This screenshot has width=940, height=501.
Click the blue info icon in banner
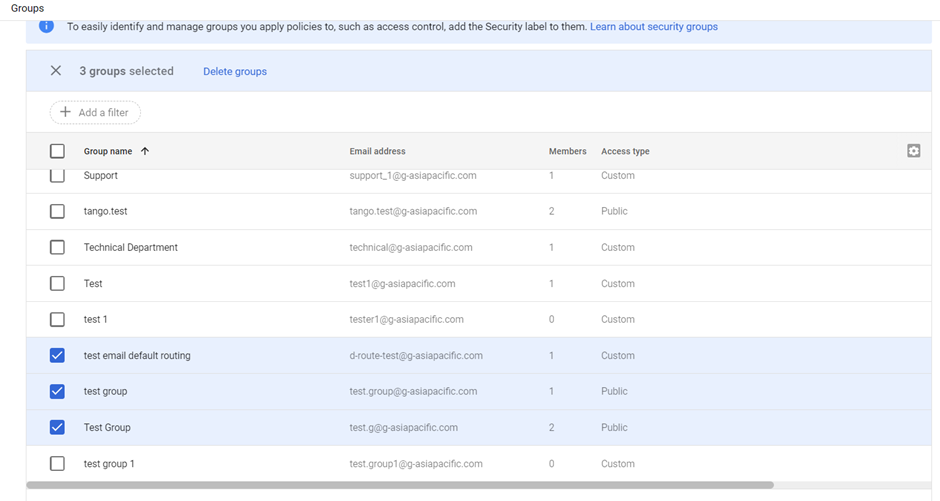pos(46,26)
